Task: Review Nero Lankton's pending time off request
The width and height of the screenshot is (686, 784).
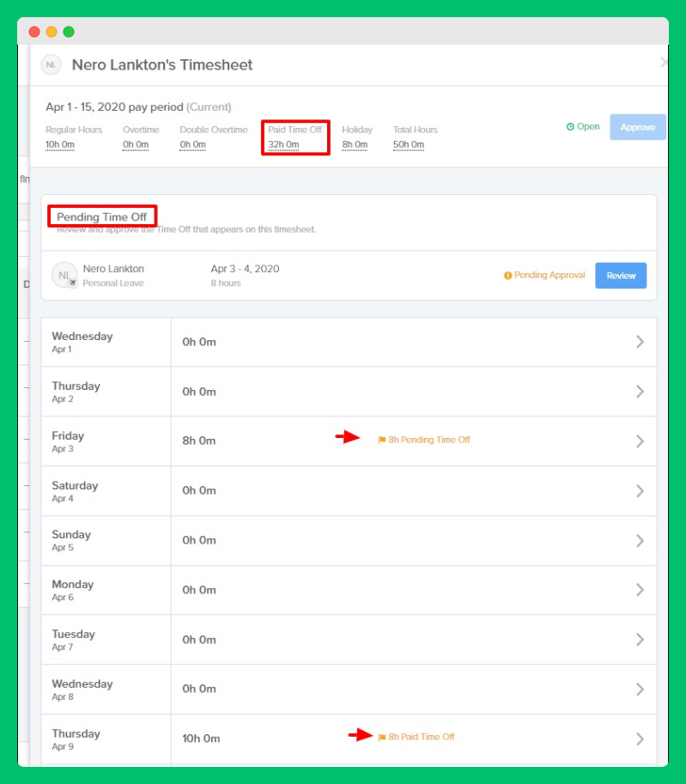Action: click(x=621, y=276)
